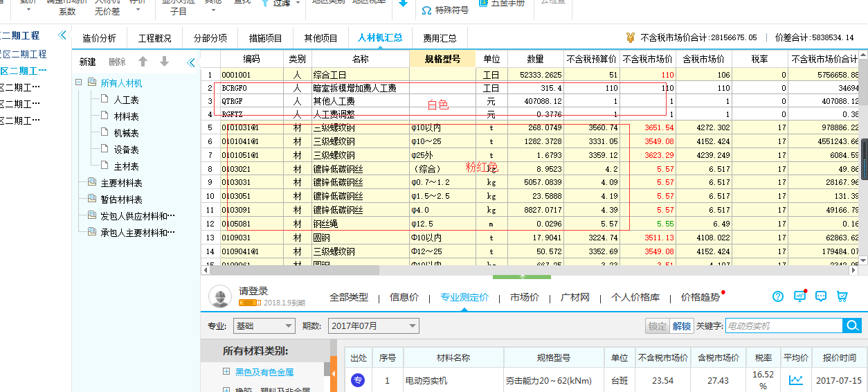Open the 个人价格库 tab
The height and width of the screenshot is (392, 868).
(635, 297)
